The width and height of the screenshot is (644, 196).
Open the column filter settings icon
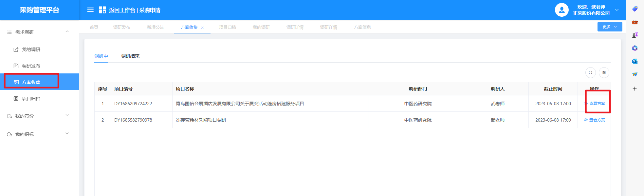pyautogui.click(x=604, y=73)
